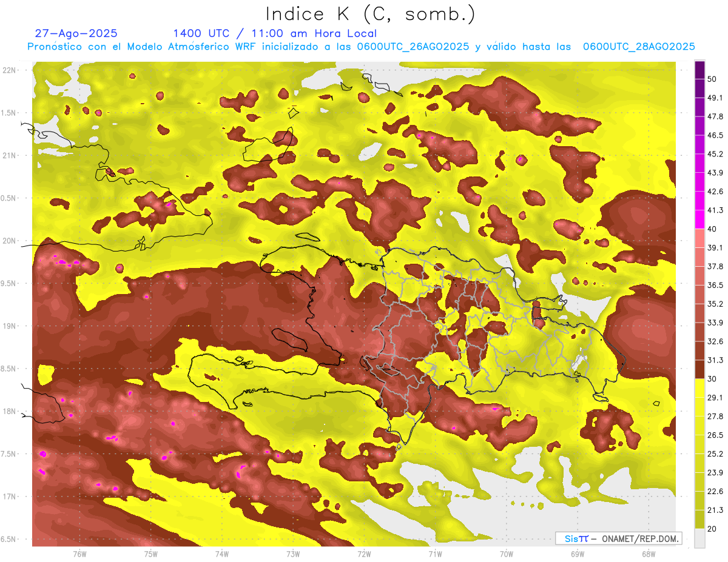Screen dimensions: 728x562
Task: Click the color bar label "27.8"
Action: coord(715,416)
